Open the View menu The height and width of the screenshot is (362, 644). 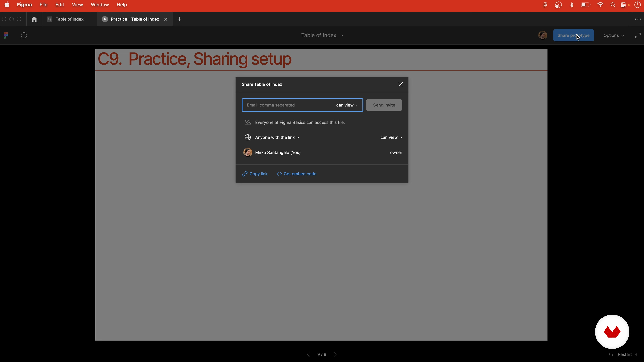[x=77, y=5]
